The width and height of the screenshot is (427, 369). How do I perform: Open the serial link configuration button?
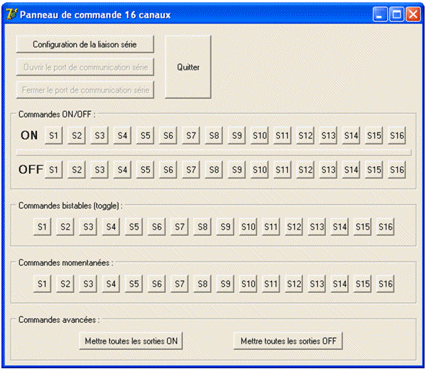point(85,44)
